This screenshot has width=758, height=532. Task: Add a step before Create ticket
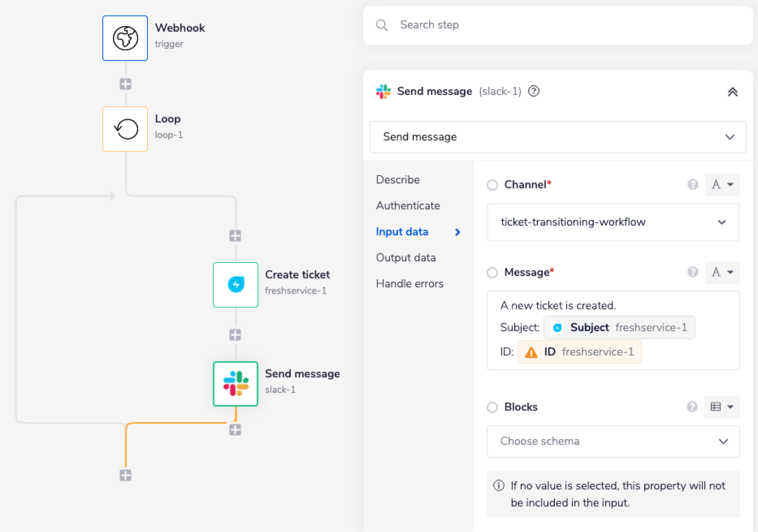click(x=235, y=236)
